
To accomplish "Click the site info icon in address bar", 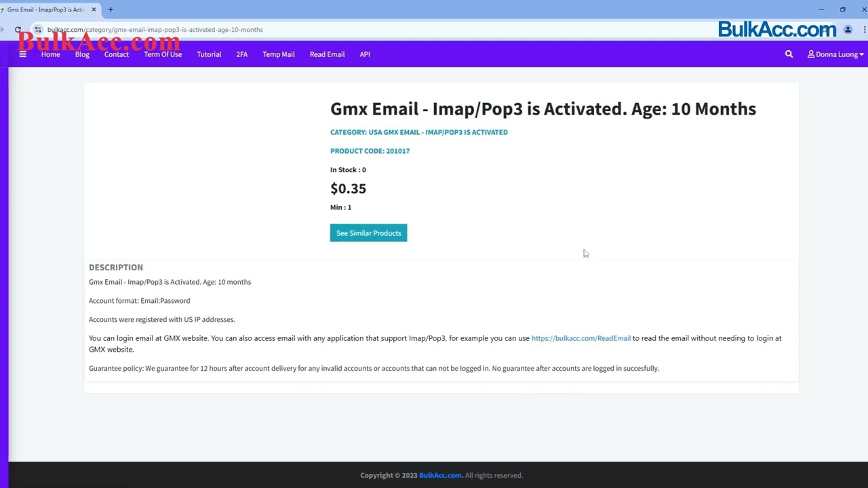I will tap(38, 30).
